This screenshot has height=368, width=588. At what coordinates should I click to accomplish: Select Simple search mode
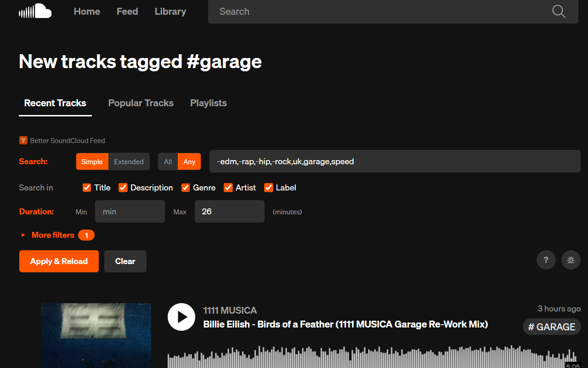click(x=92, y=161)
